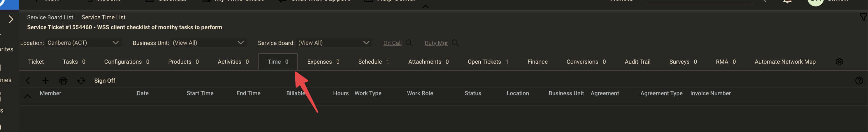
Task: Click the back arrow icon in toolbar
Action: click(x=28, y=81)
